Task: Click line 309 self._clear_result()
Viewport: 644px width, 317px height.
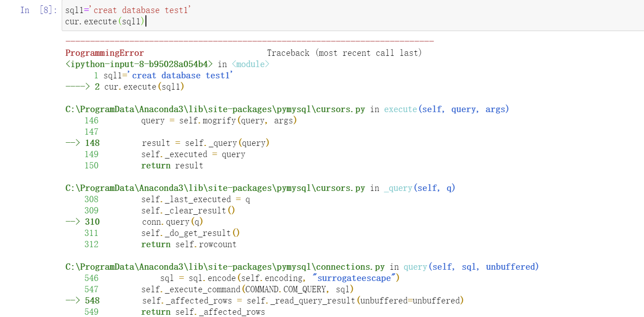Action: pos(188,211)
